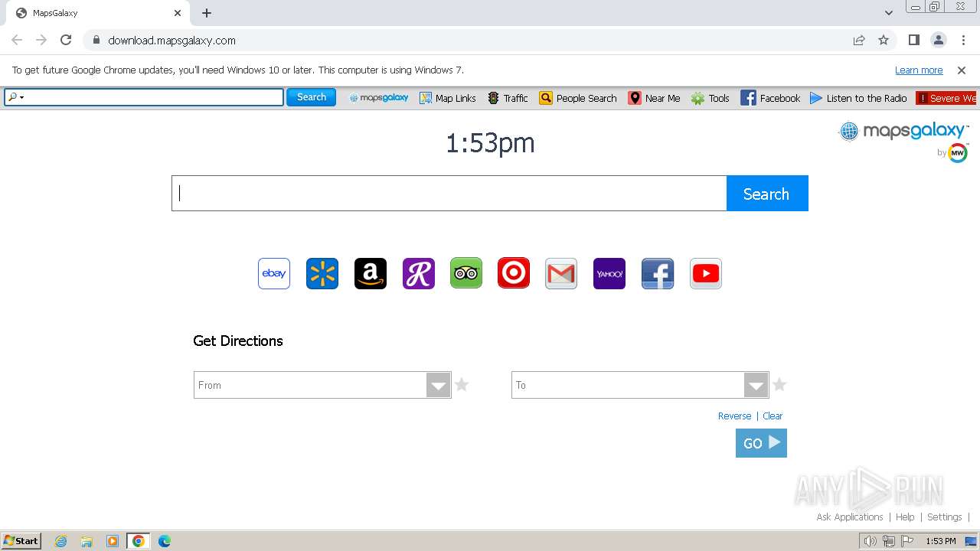980x551 pixels.
Task: View site info padlock icon
Action: coord(96,41)
